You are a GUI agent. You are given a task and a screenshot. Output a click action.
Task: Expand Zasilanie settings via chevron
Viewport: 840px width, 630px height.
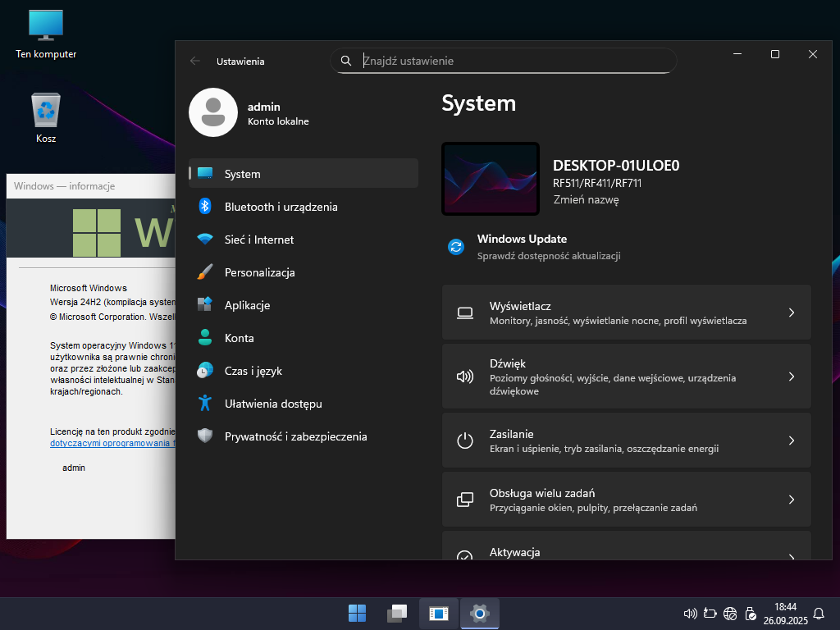tap(791, 441)
